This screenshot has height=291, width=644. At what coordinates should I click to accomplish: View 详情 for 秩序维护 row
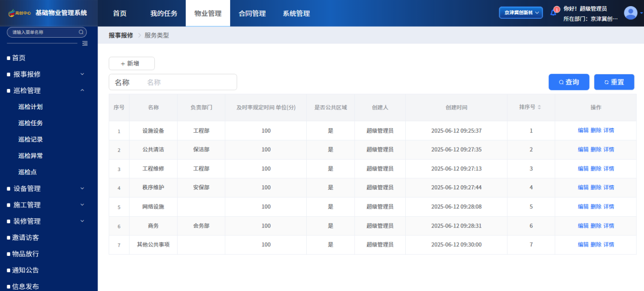(608, 188)
